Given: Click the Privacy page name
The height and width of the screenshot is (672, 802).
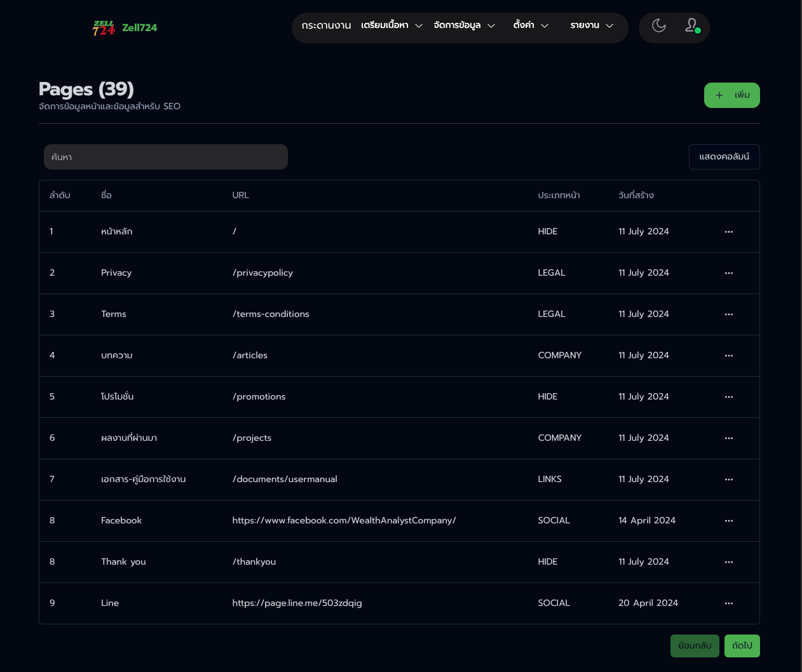Looking at the screenshot, I should pos(116,273).
